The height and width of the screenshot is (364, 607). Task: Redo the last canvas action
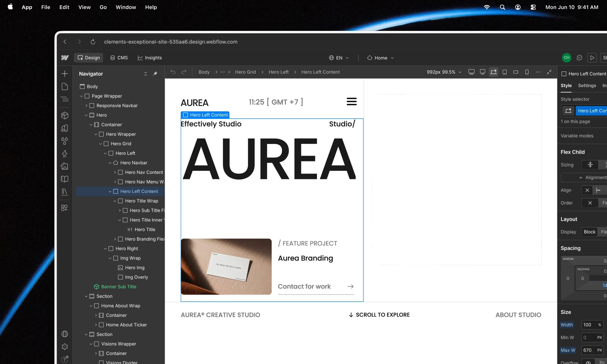pos(184,72)
